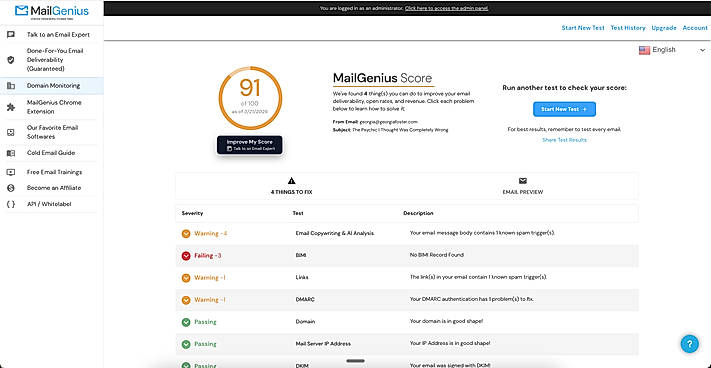Click Start New Test in top navigation
Screen dimensions: 711x368
(583, 28)
